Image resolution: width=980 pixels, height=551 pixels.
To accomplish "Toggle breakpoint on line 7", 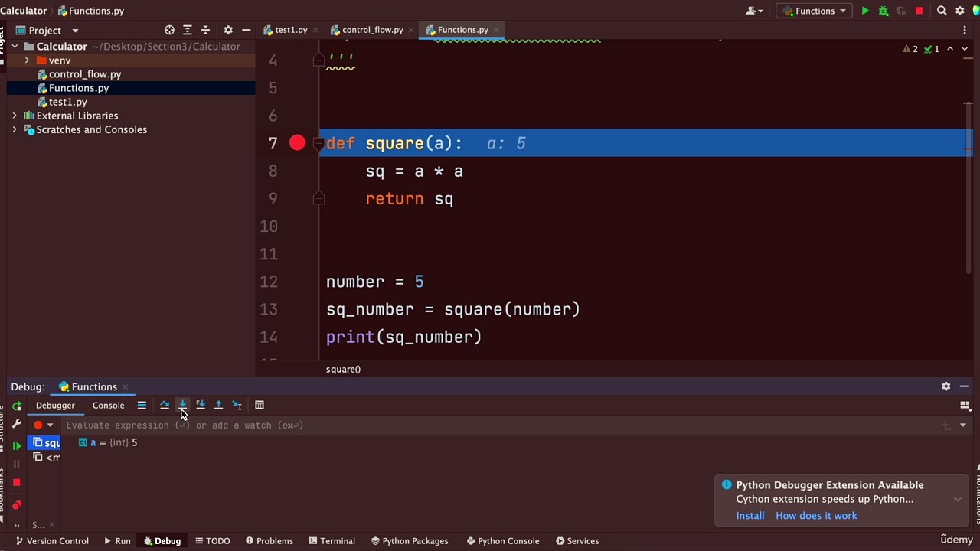I will pos(297,143).
